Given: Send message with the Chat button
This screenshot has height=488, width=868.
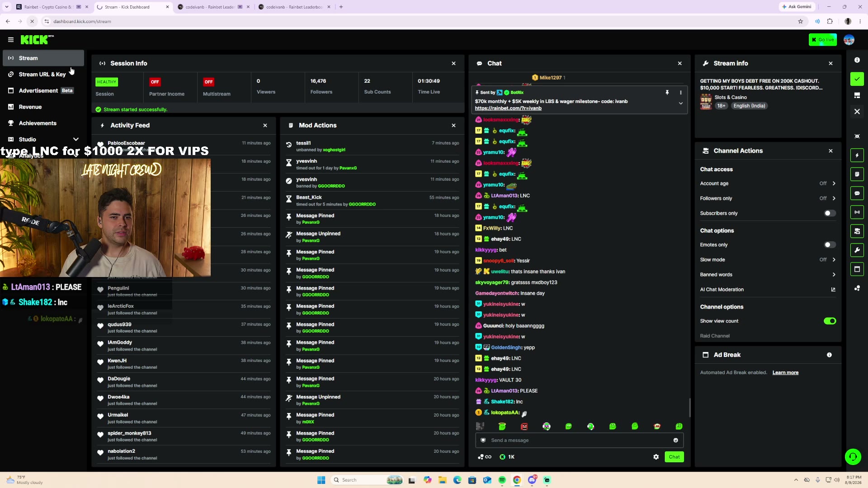Looking at the screenshot, I should pyautogui.click(x=674, y=457).
